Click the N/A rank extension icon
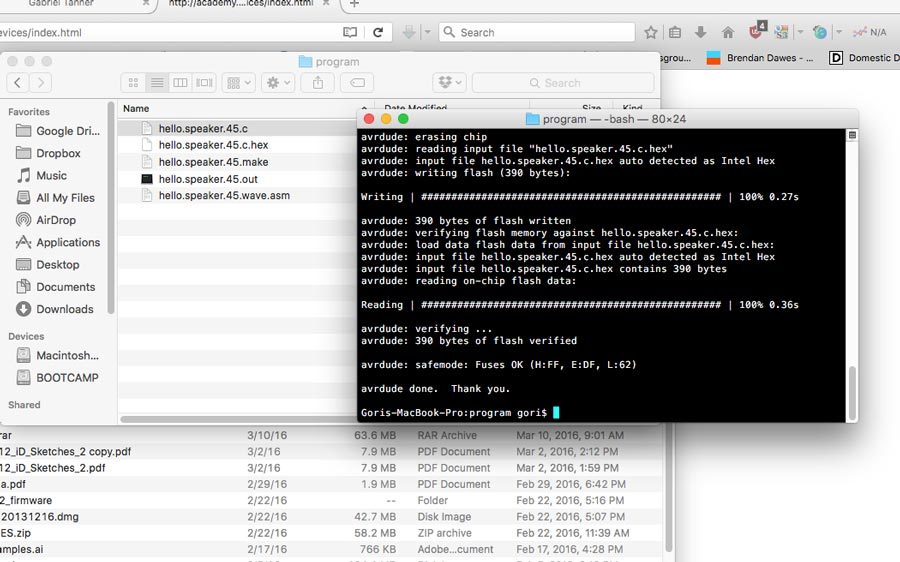The image size is (900, 562). pos(870,32)
